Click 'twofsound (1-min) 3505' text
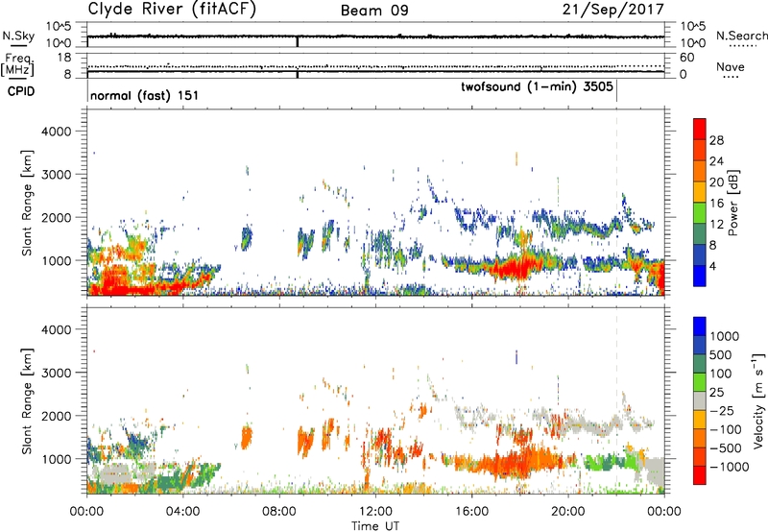Screen dimensions: 768x532 click(537, 86)
